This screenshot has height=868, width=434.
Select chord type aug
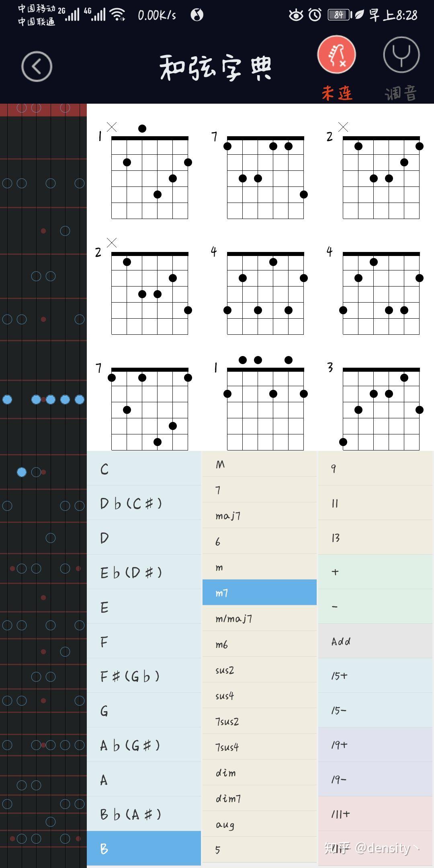[260, 824]
